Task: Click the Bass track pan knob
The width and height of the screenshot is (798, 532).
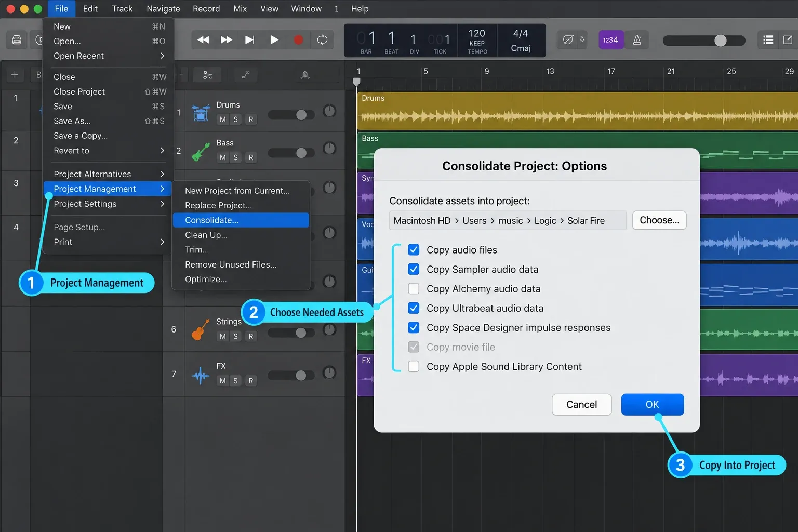Action: coord(329,149)
